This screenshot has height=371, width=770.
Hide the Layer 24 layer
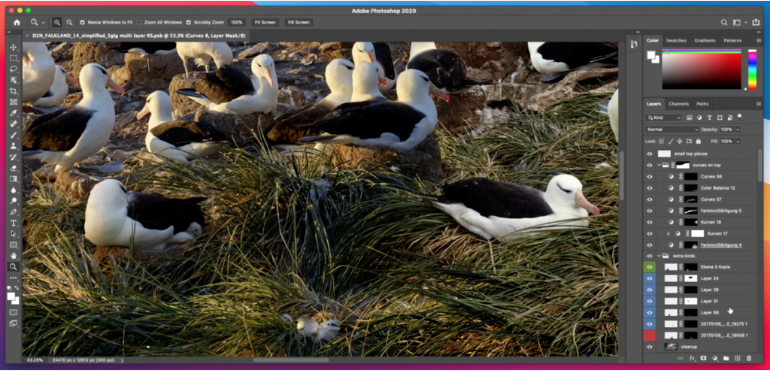650,278
